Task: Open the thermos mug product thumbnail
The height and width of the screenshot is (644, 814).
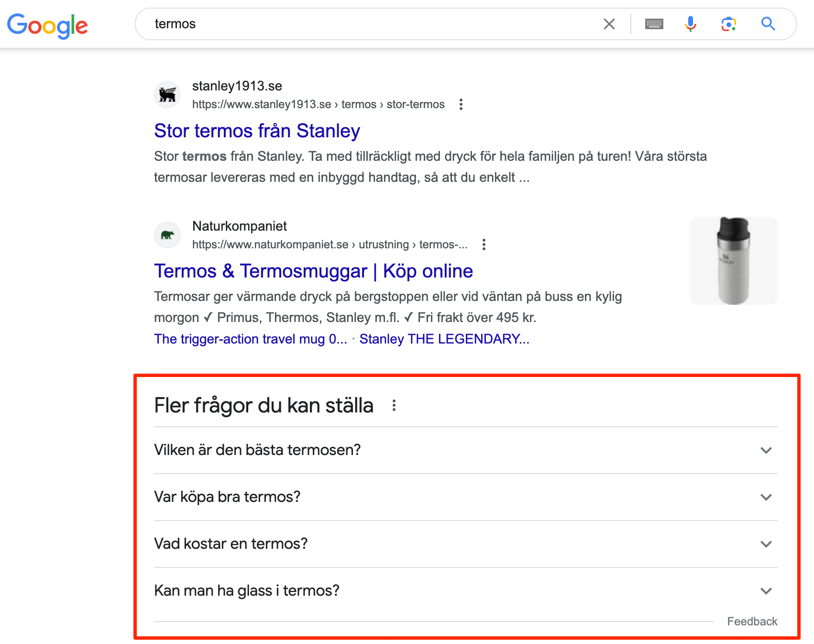Action: 733,261
